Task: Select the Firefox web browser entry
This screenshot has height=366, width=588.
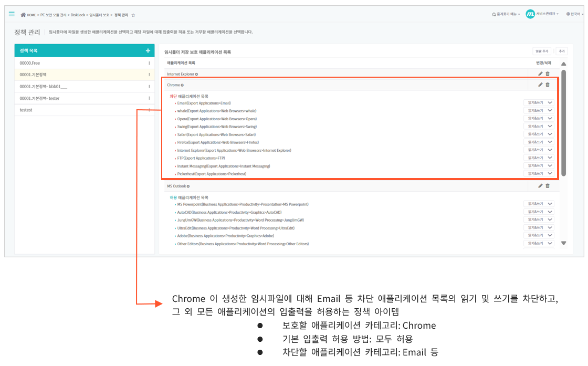Action: pos(218,142)
